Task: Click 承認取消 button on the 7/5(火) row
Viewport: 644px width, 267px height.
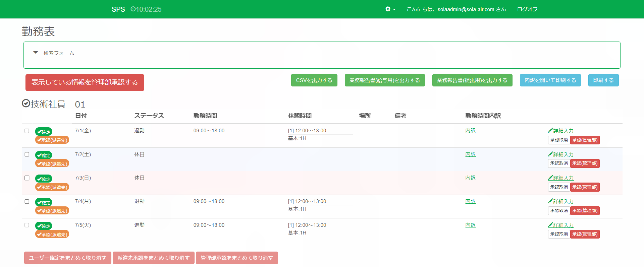Action: 559,234
